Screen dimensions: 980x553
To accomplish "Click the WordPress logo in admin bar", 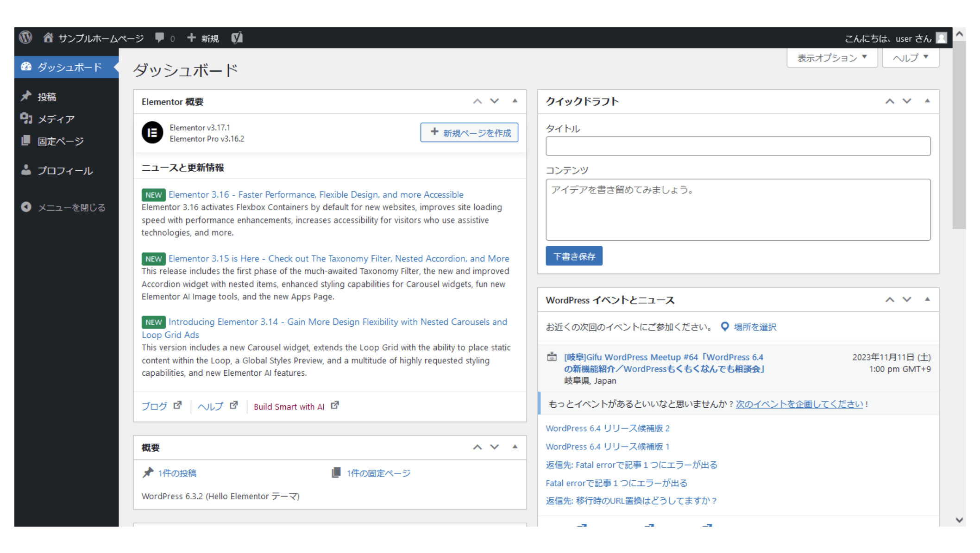I will (25, 37).
